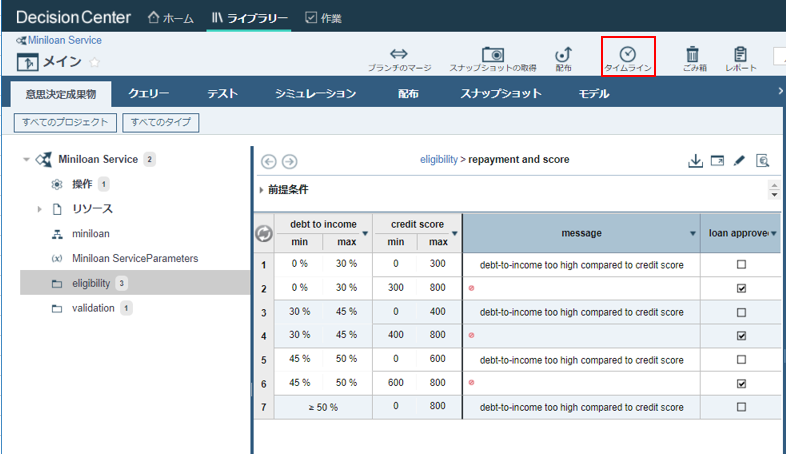The width and height of the screenshot is (786, 454).
Task: Open the credit score column dropdown
Action: coord(455,234)
